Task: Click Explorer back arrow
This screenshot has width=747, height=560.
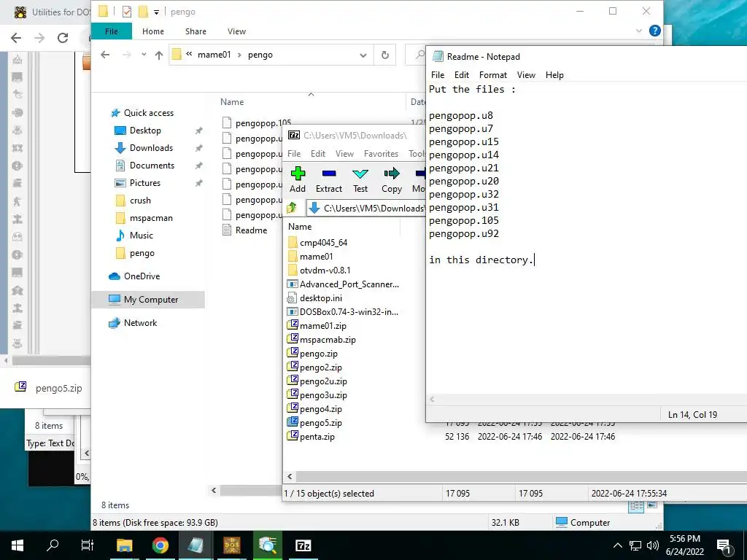Action: (x=105, y=55)
